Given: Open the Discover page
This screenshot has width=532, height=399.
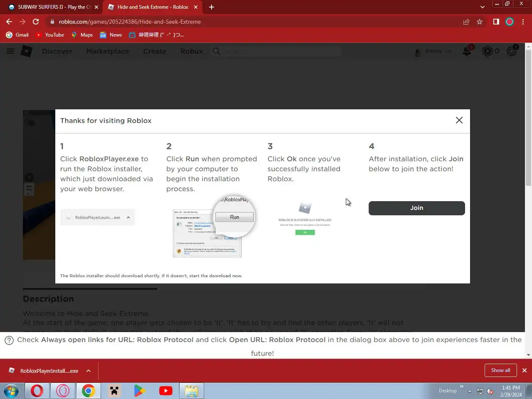Looking at the screenshot, I should click(x=57, y=51).
